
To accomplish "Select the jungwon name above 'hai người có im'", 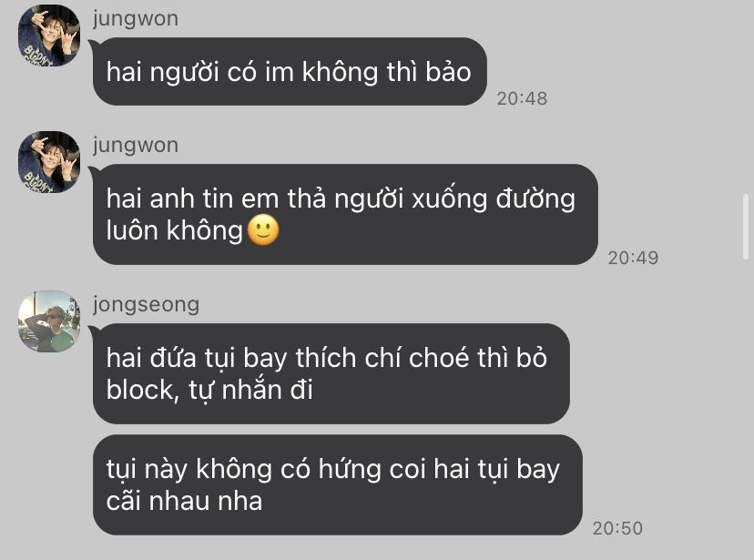I will click(x=136, y=19).
